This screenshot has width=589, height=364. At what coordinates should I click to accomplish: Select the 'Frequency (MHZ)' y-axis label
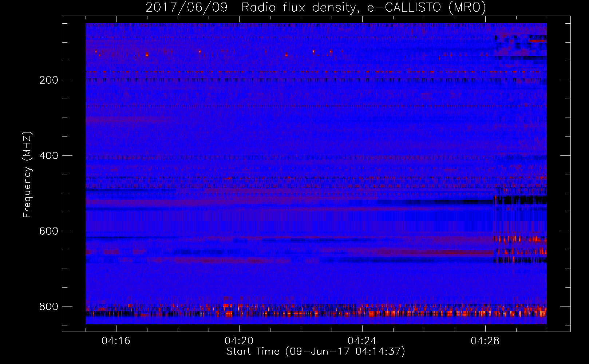(27, 174)
